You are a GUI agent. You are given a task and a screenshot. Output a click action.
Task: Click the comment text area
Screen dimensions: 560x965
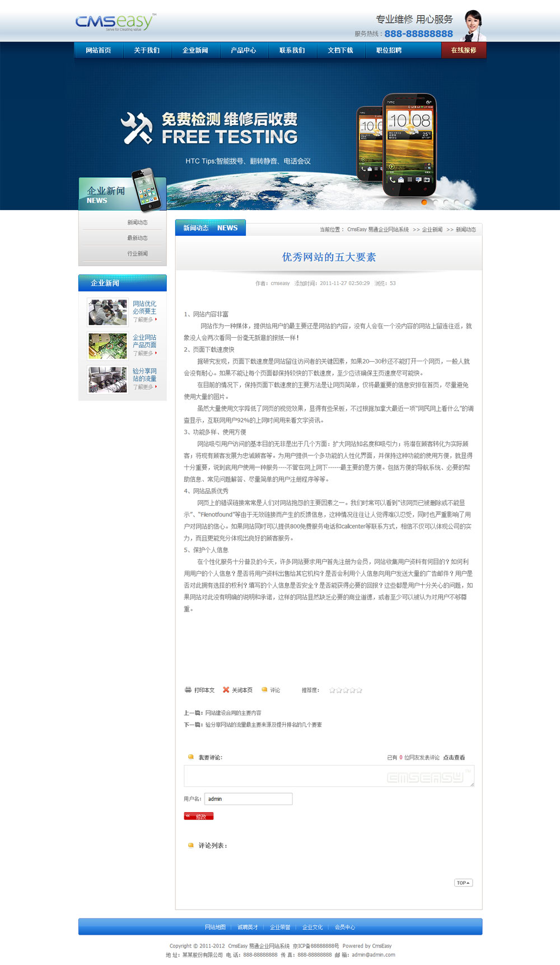[x=329, y=776]
